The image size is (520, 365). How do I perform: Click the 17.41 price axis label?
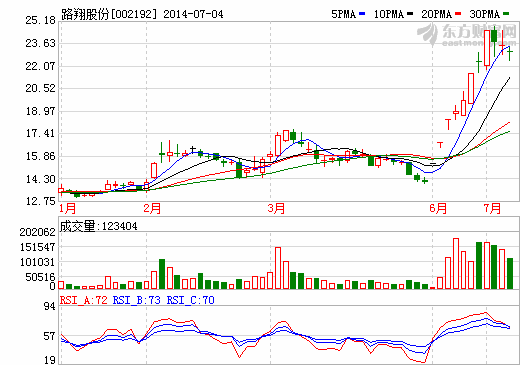coord(41,133)
